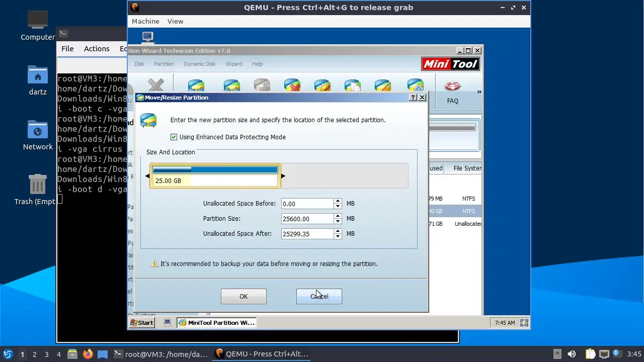Click the 3:45 clock on host panel
The image size is (644, 362).
[x=634, y=354]
